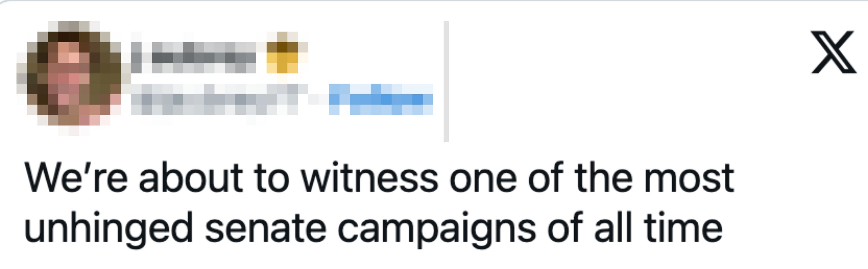
Task: Open the X logo link
Action: pyautogui.click(x=833, y=52)
